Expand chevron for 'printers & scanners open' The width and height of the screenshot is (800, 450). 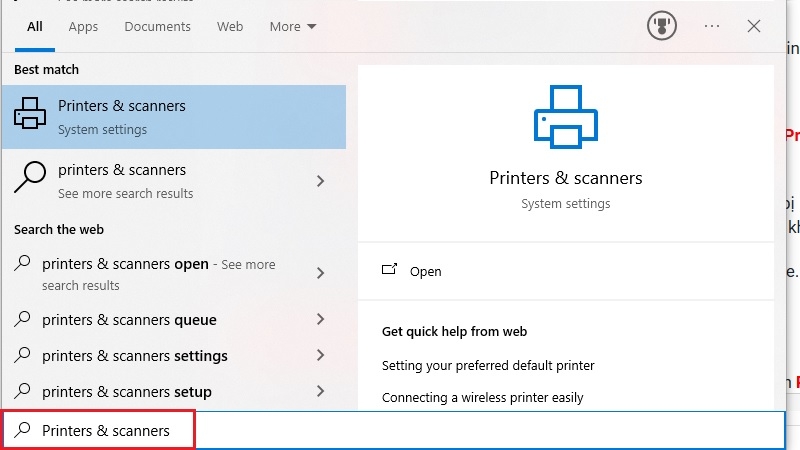pyautogui.click(x=320, y=273)
